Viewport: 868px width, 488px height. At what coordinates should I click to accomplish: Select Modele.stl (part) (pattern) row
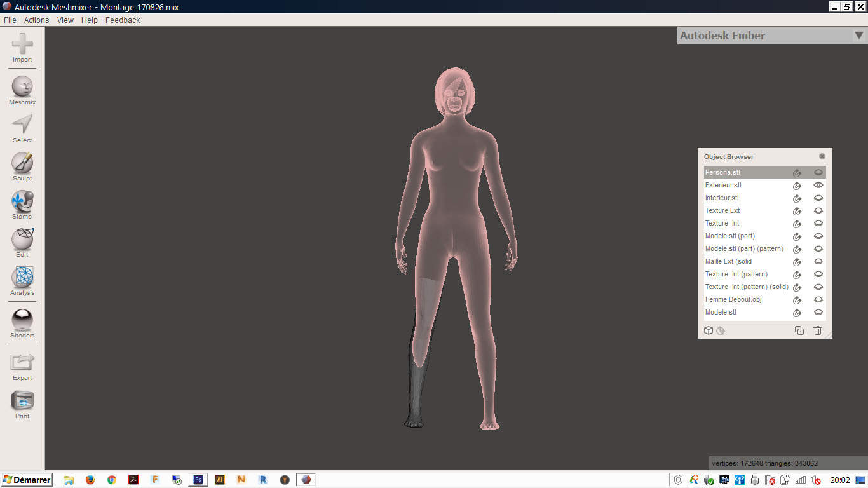coord(765,248)
